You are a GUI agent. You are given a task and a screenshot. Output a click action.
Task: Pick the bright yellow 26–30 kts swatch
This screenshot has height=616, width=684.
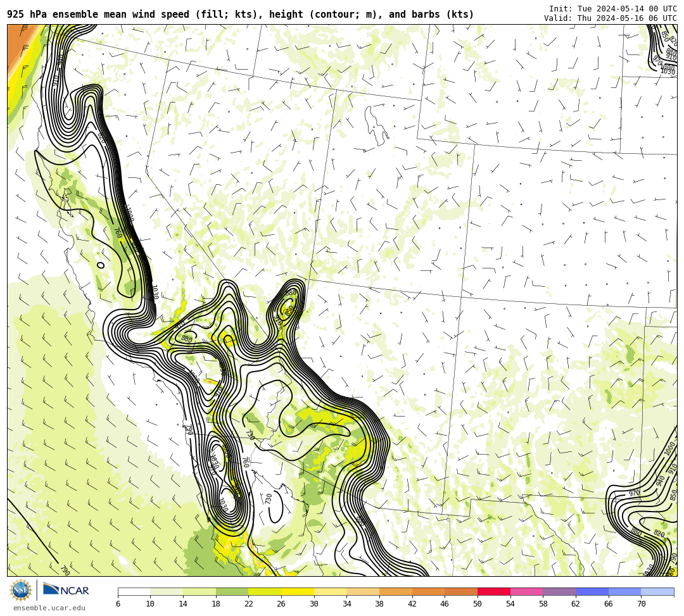[x=298, y=591]
